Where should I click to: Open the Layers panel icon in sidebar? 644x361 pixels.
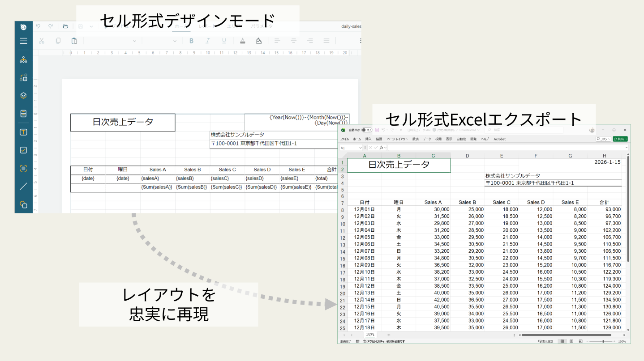pyautogui.click(x=24, y=95)
